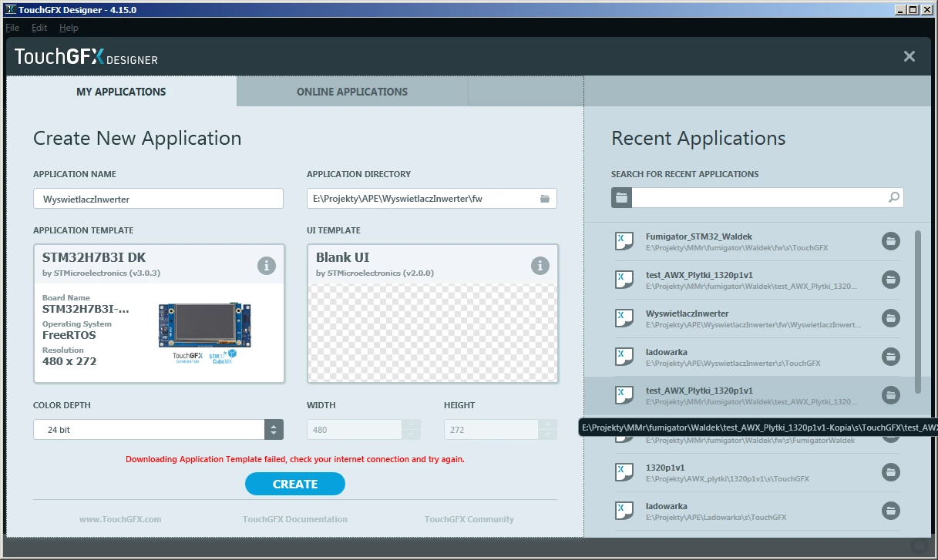The image size is (938, 560).
Task: Open TouchGFX Community link
Action: (x=469, y=519)
